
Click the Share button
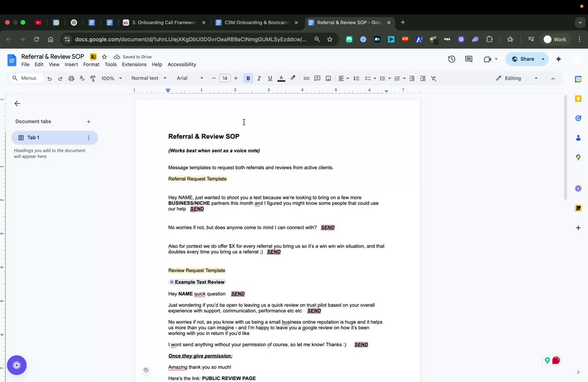pos(523,59)
